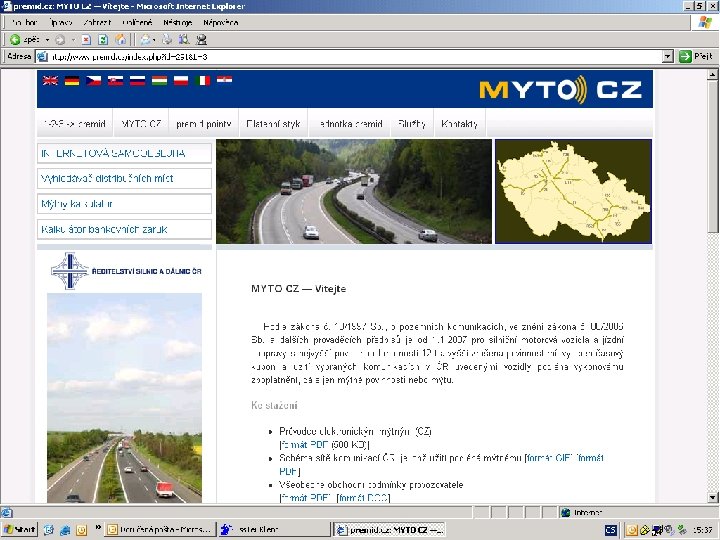Click the page icon beside address URL
This screenshot has width=720, height=540.
click(42, 57)
